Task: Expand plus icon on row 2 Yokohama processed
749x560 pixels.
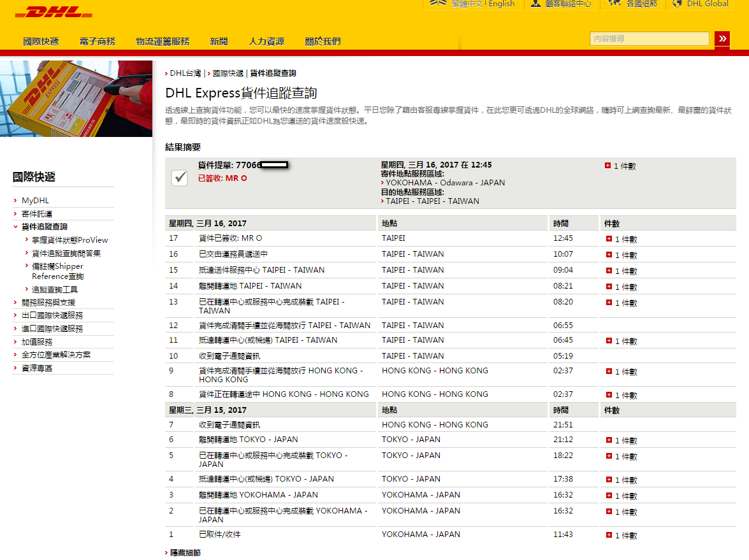Action: click(x=609, y=512)
